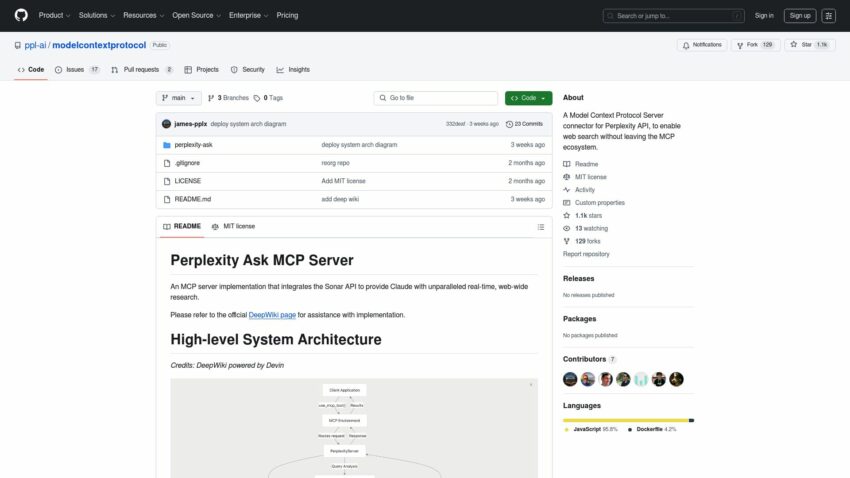Follow the DeepWiki page link
Image resolution: width=850 pixels, height=478 pixels.
click(x=272, y=315)
